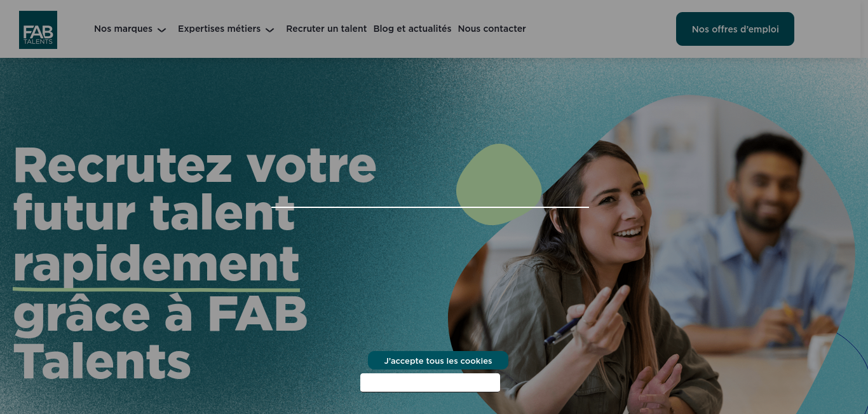Click the futur talent heading line
Viewport: 868px width, 414px height.
pos(154,214)
